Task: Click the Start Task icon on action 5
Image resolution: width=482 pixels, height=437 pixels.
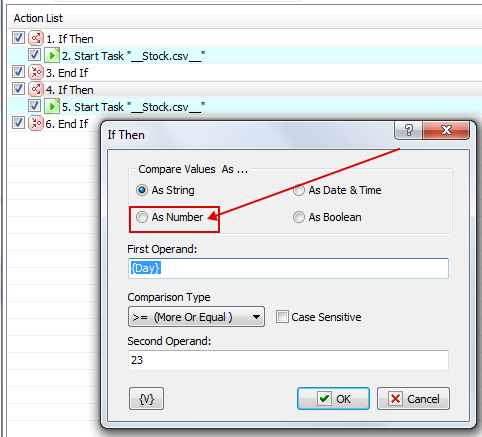Action: click(52, 106)
